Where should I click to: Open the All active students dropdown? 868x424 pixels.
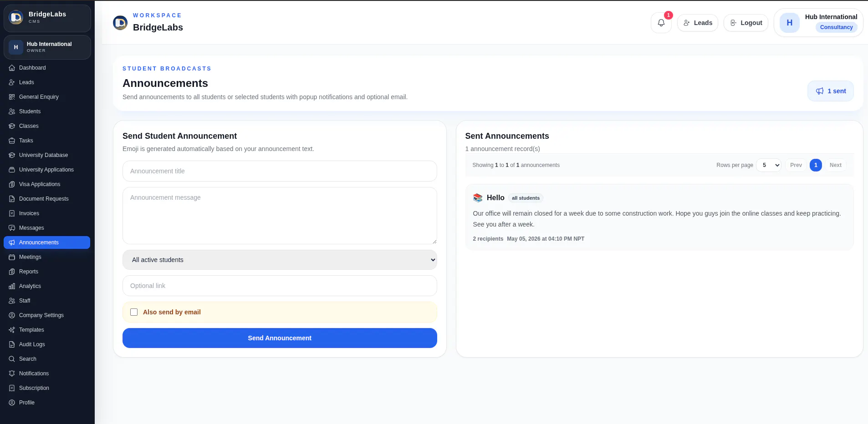pyautogui.click(x=280, y=260)
